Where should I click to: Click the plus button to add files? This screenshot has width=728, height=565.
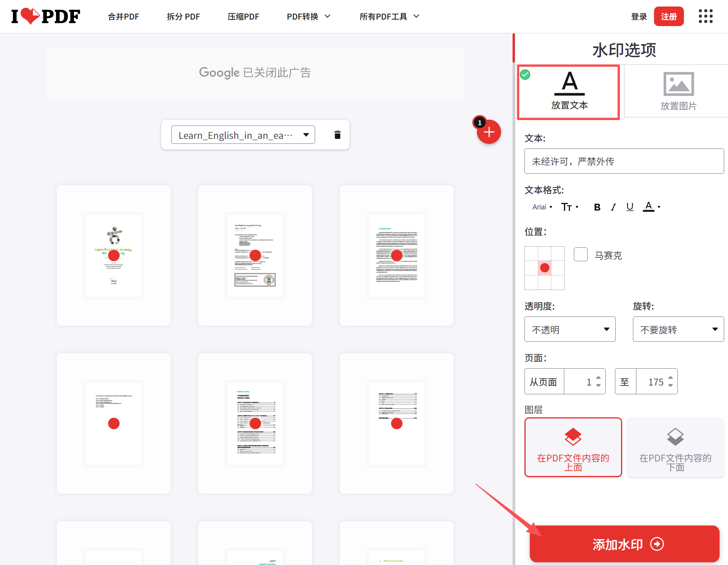click(x=489, y=132)
